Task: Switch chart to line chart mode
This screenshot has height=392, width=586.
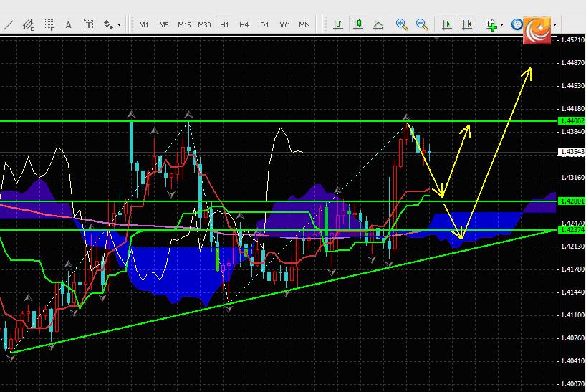Action: [378, 25]
